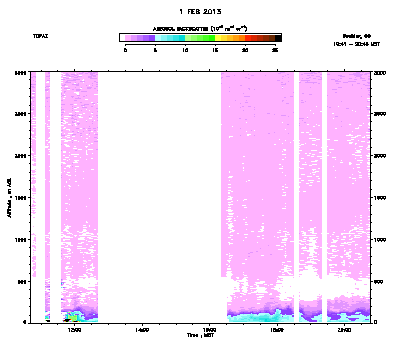Pick the white swatch at colorbar start
Screen dimensions: 400x360
(x=122, y=38)
